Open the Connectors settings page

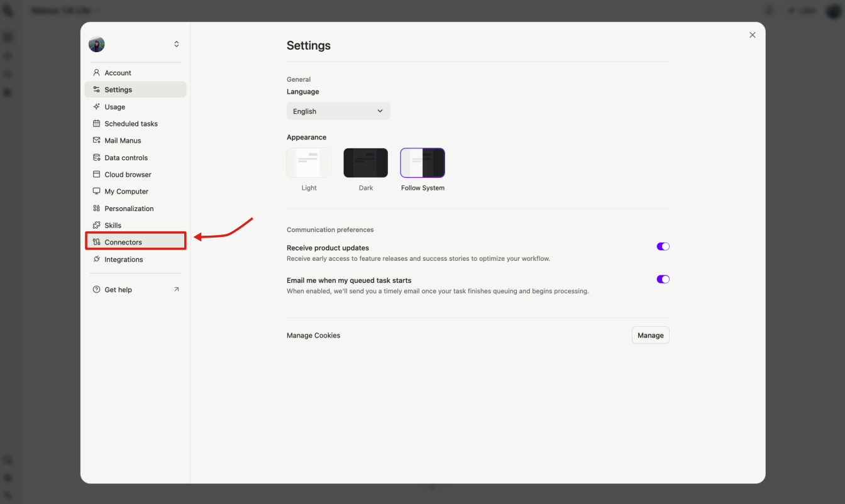[x=124, y=241]
